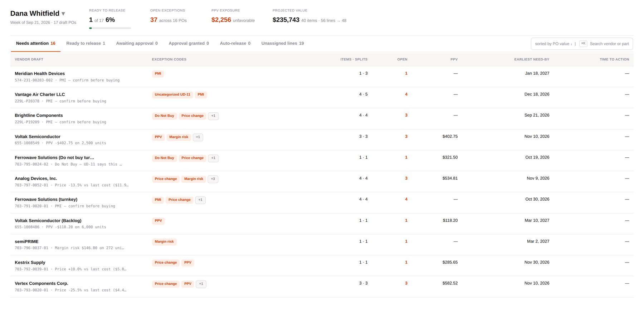
Task: Click the Mar 10, 2027 need-by date
Action: click(537, 221)
